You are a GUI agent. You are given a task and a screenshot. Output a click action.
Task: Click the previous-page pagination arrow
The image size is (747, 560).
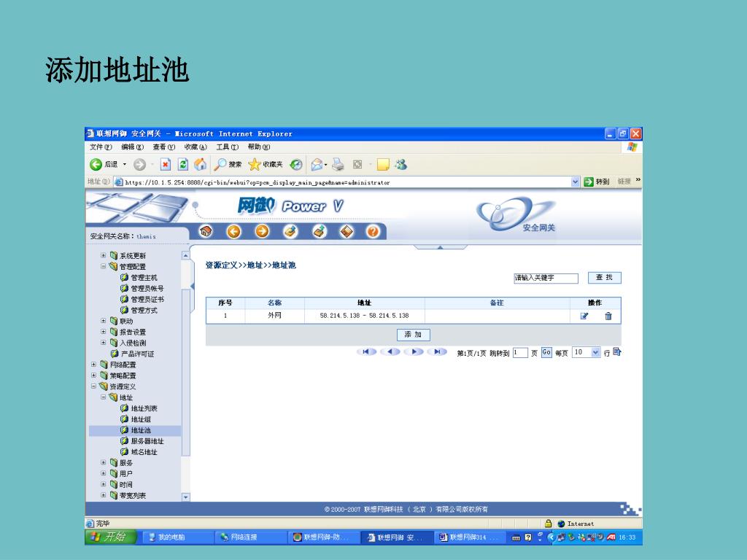(x=390, y=352)
